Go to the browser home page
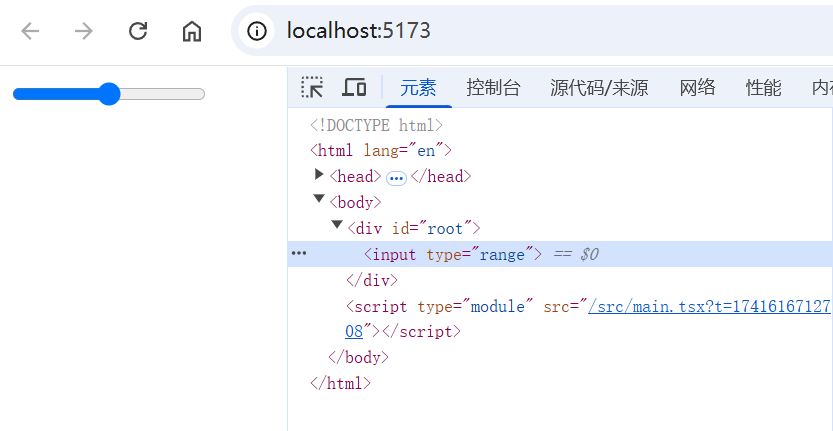 coord(192,31)
